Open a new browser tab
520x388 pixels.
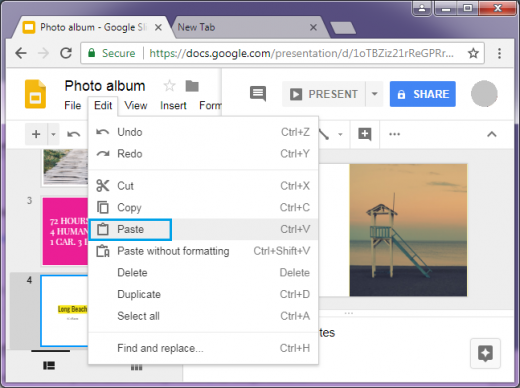click(343, 28)
